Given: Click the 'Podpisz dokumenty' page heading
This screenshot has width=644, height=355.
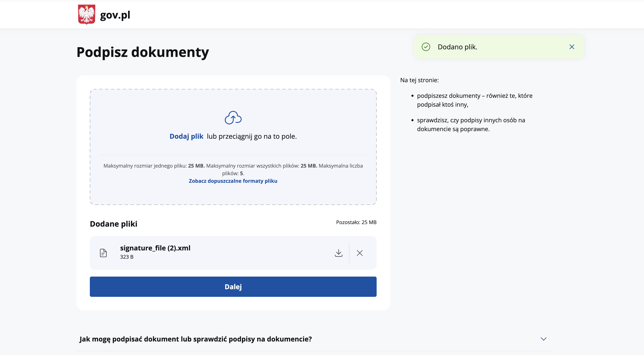Looking at the screenshot, I should click(x=143, y=52).
